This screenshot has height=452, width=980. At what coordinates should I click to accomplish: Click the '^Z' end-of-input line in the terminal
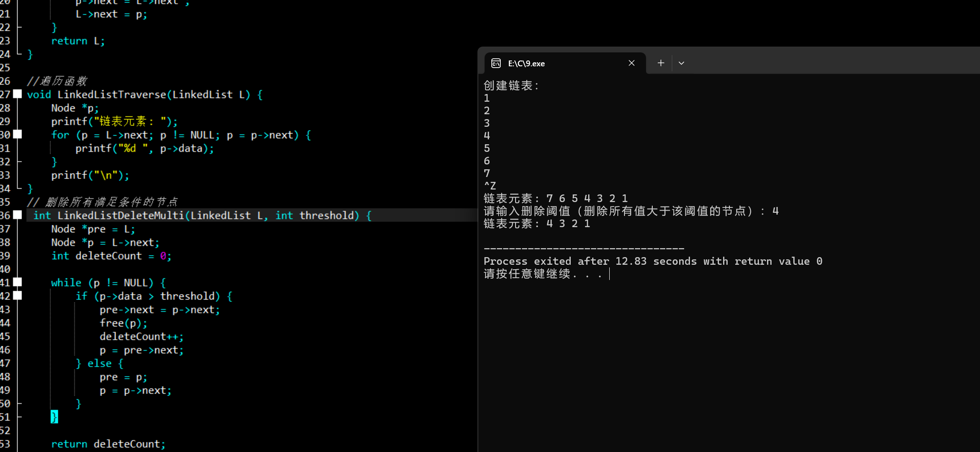[490, 186]
